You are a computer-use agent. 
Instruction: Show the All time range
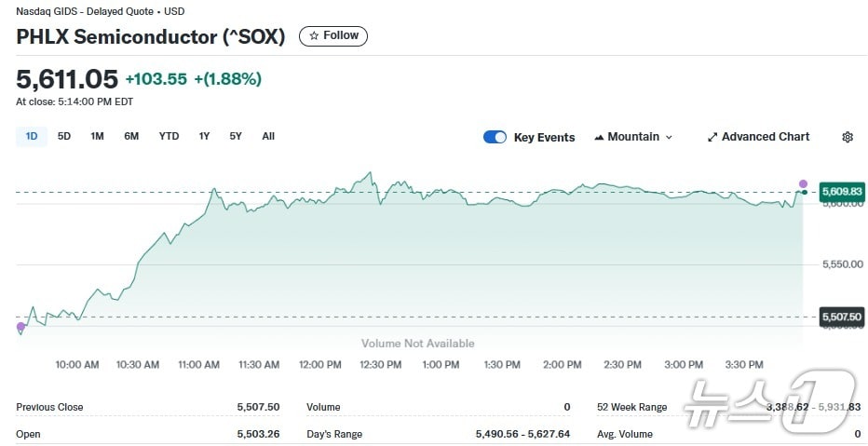tap(268, 137)
